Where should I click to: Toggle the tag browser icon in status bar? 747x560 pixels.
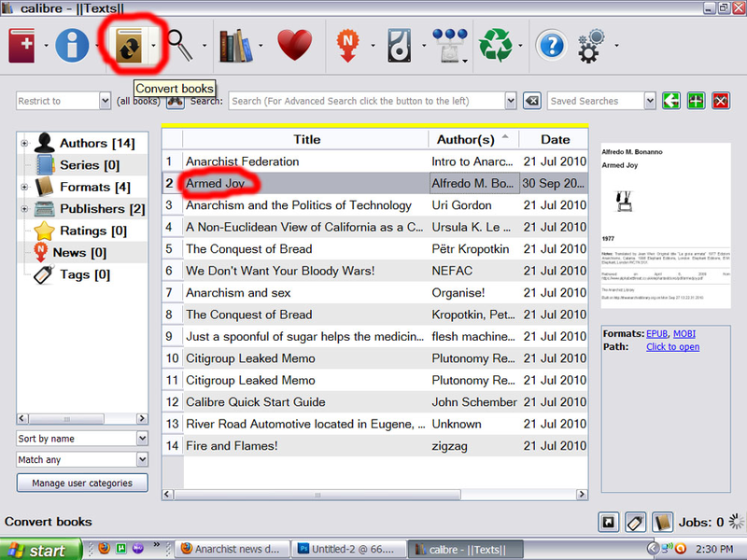(636, 523)
